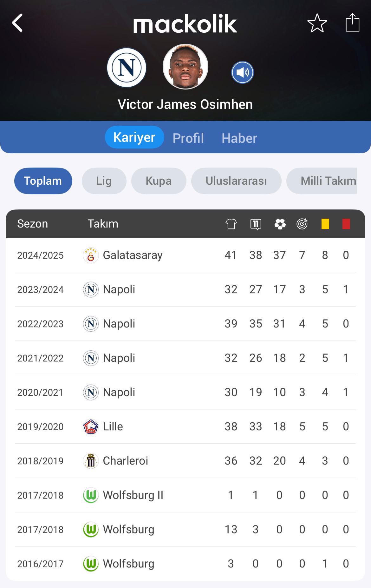Image resolution: width=371 pixels, height=588 pixels.
Task: Select the Kupa filter chip
Action: pyautogui.click(x=159, y=181)
